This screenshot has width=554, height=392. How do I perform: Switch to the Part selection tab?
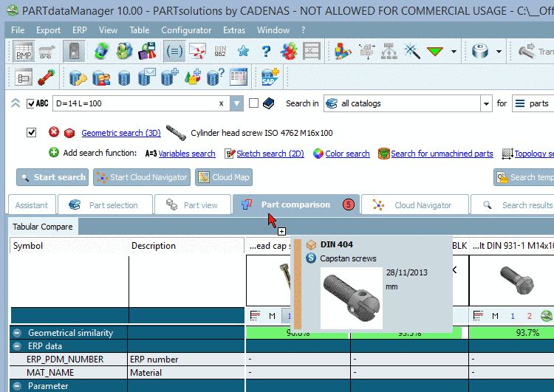pos(106,204)
